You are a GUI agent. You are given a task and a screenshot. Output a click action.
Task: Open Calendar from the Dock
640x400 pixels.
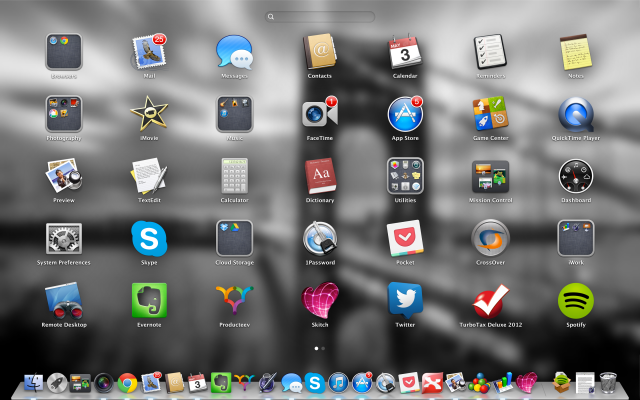[198, 383]
